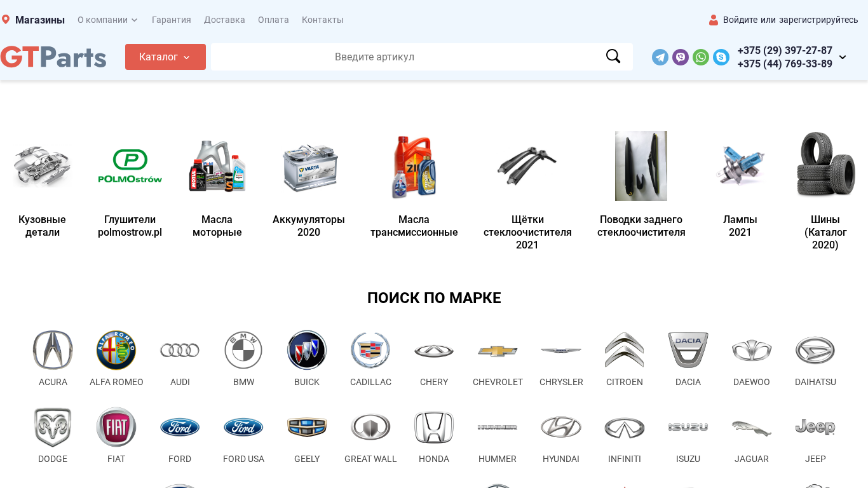Open WhatsApp messenger icon
Screen dimensions: 868x488
pyautogui.click(x=701, y=57)
